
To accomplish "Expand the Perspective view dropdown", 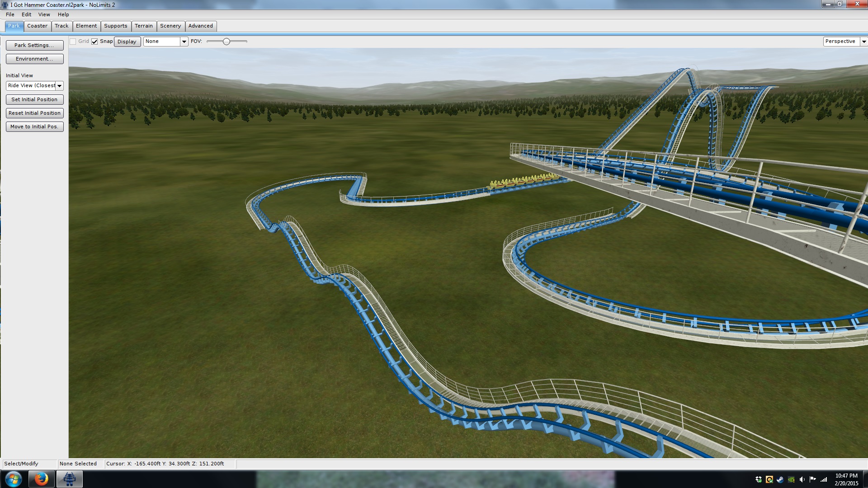I will (x=863, y=42).
